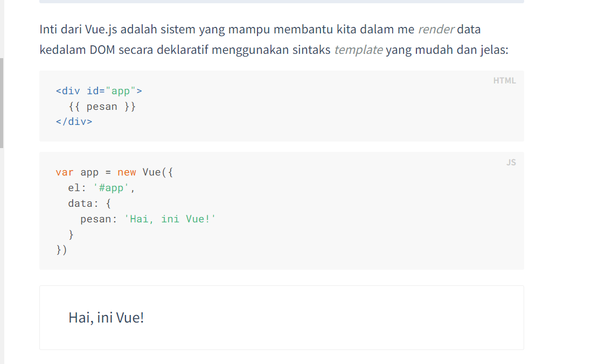
Task: Click the orange "var" keyword
Action: coord(65,172)
